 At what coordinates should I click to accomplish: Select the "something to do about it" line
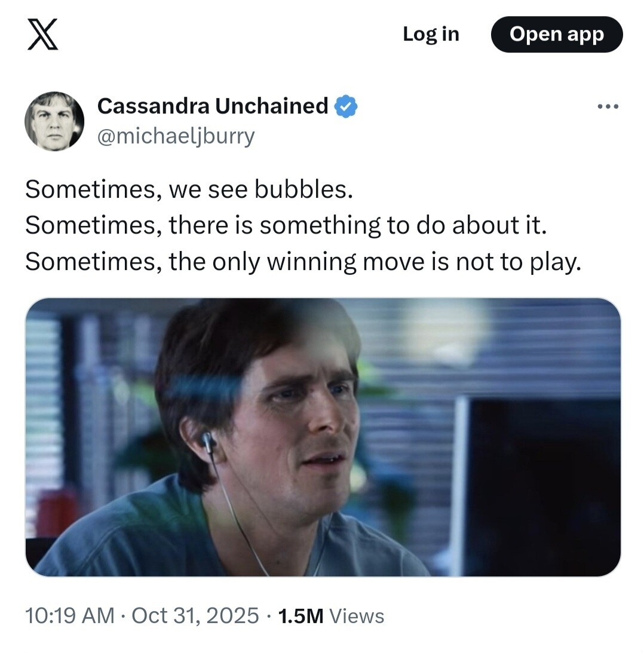click(x=286, y=226)
